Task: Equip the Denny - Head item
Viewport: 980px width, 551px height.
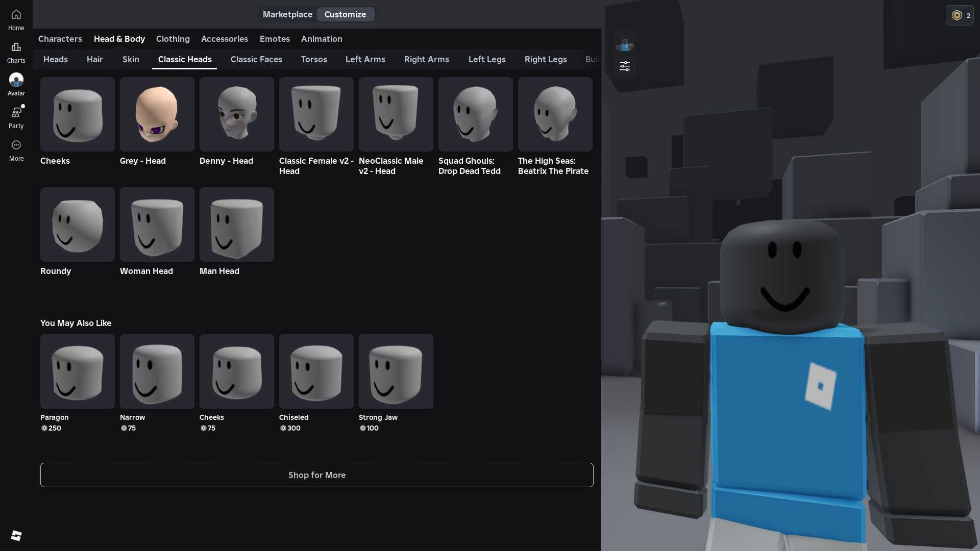Action: coord(237,114)
